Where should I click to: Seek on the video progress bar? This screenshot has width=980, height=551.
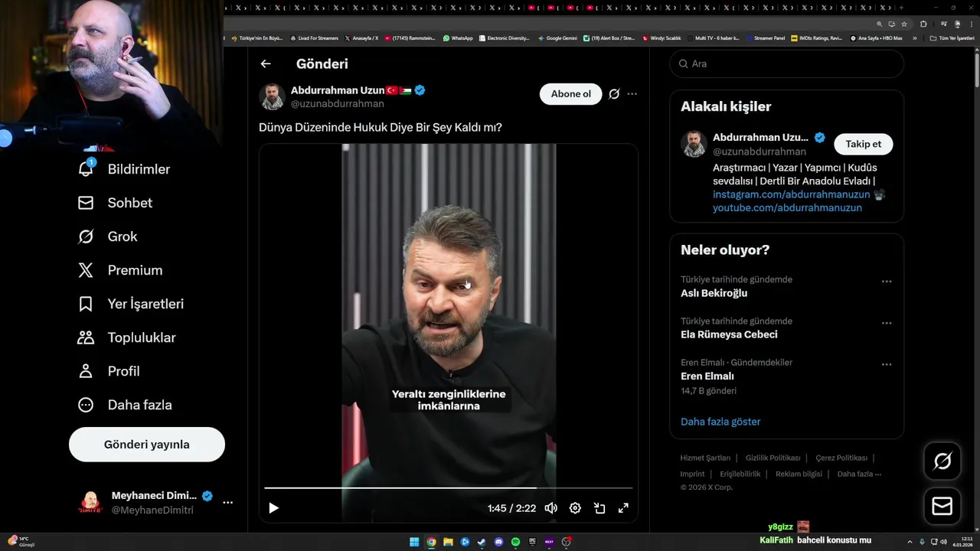tap(449, 487)
